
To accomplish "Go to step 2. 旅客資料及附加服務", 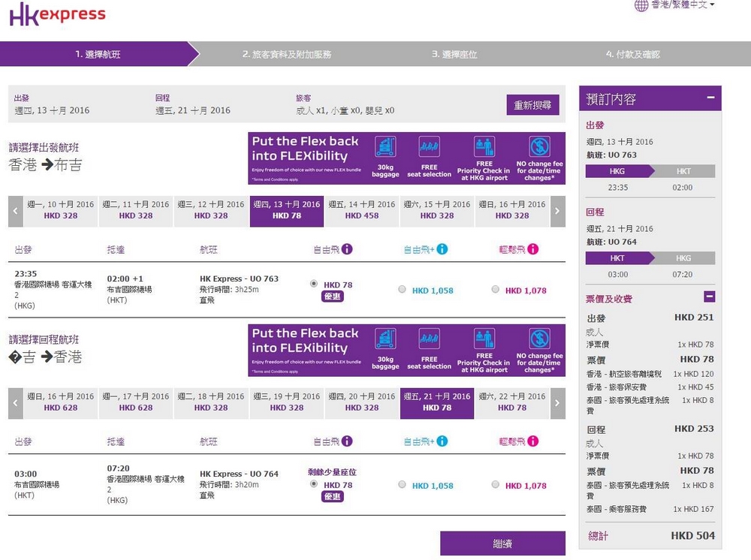I will pos(286,54).
